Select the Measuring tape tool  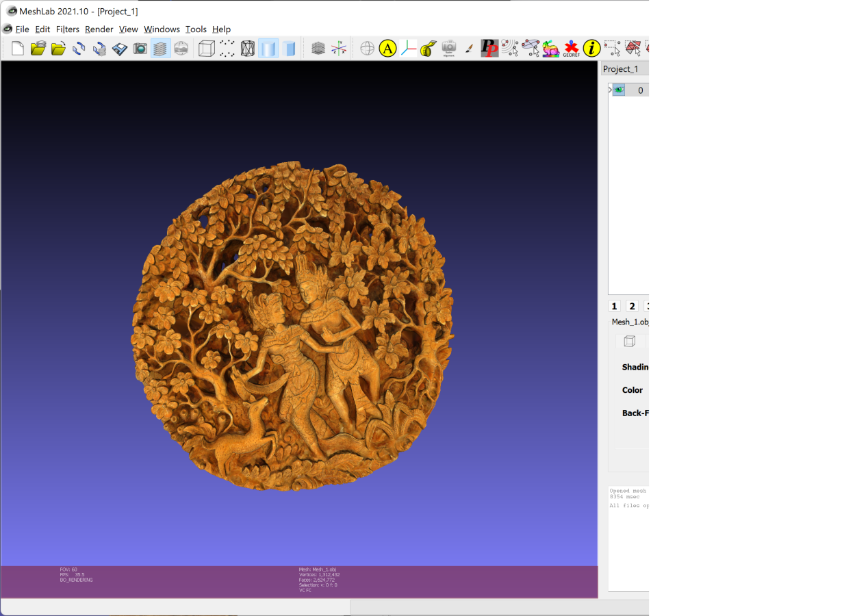coord(429,49)
